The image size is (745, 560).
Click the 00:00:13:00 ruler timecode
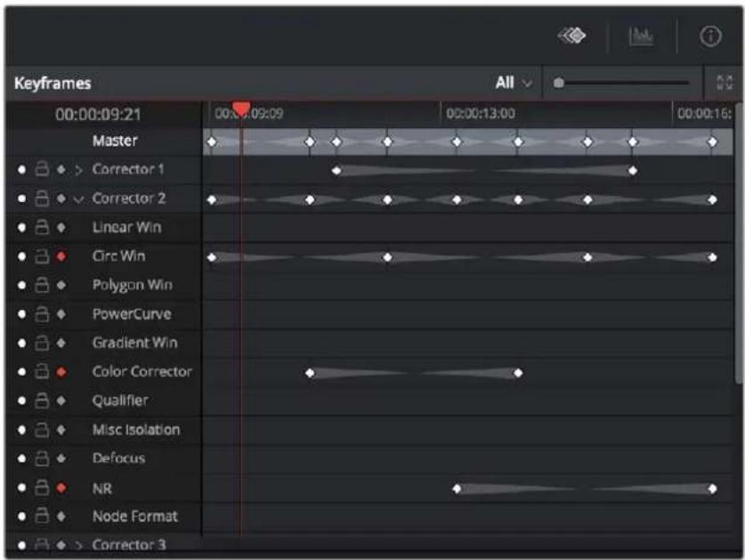pyautogui.click(x=481, y=114)
